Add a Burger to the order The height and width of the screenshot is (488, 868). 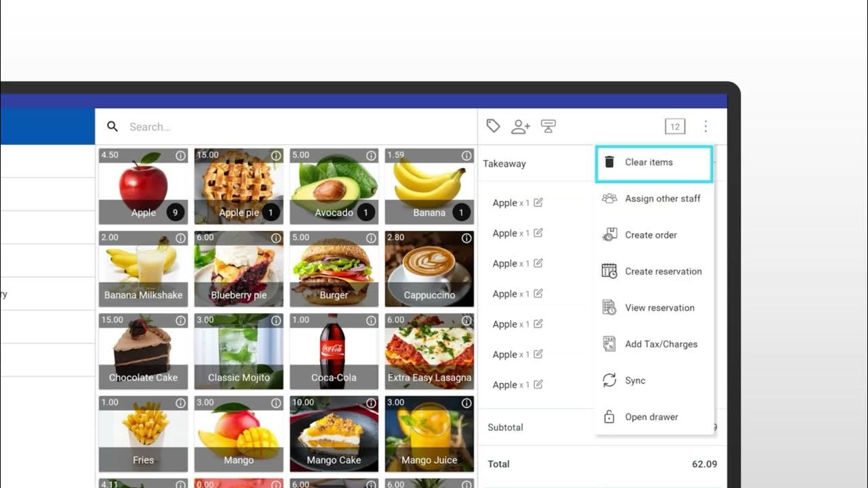[334, 269]
